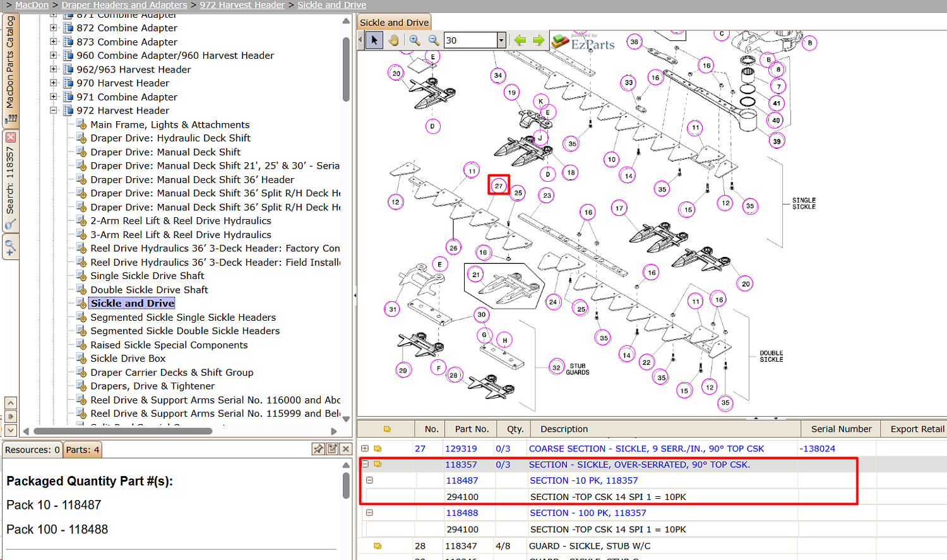
Task: Click callout 21 inside the hexagon outline
Action: pos(476,275)
